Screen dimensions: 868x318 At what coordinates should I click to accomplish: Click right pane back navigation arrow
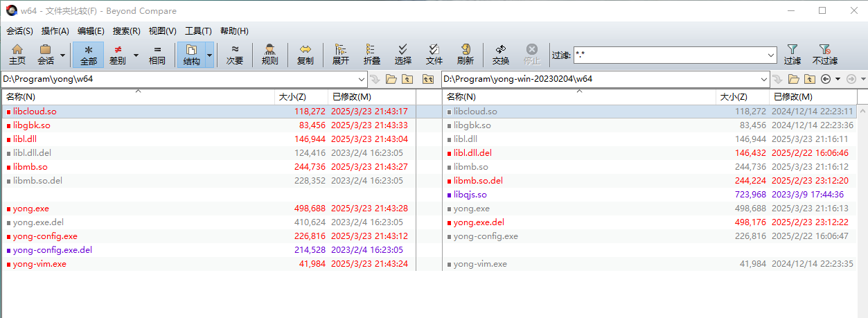(826, 79)
